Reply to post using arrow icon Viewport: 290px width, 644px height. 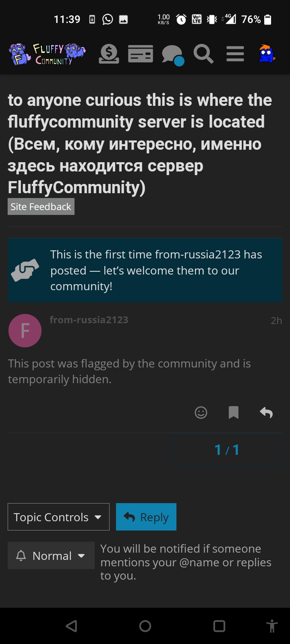[266, 413]
